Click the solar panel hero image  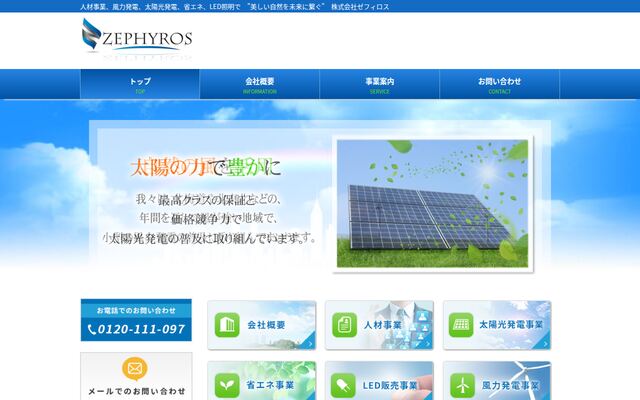(432, 204)
